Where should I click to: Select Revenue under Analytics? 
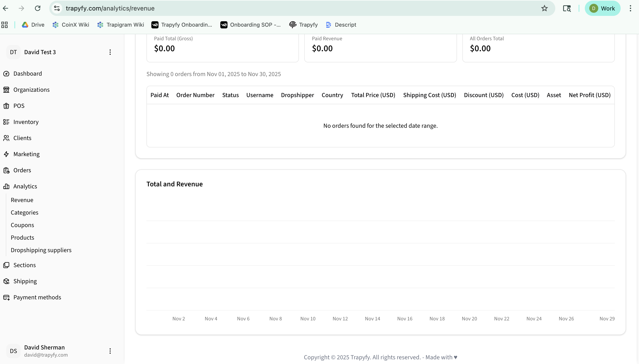tap(22, 200)
